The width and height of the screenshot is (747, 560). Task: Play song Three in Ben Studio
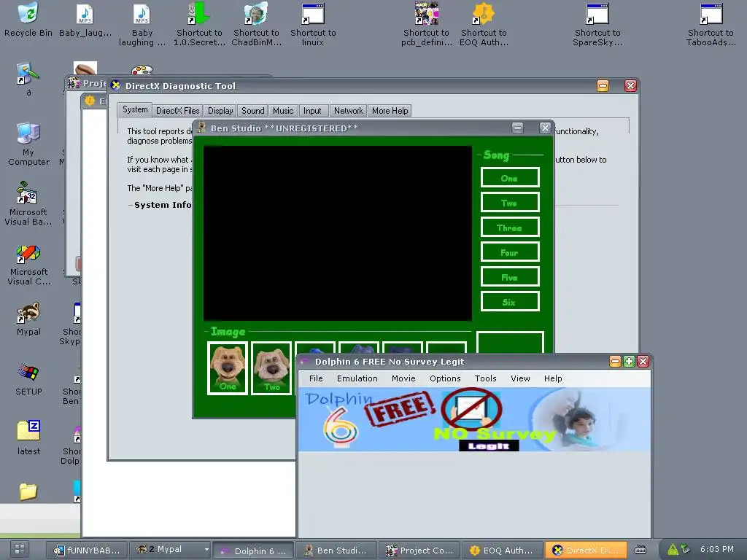[x=510, y=227]
